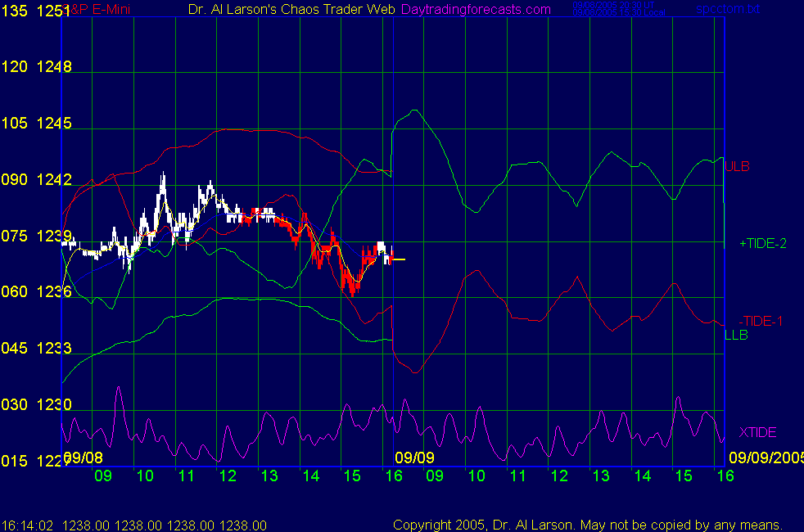Click the '105 1245' price axis label
The height and width of the screenshot is (532, 804).
click(x=36, y=123)
